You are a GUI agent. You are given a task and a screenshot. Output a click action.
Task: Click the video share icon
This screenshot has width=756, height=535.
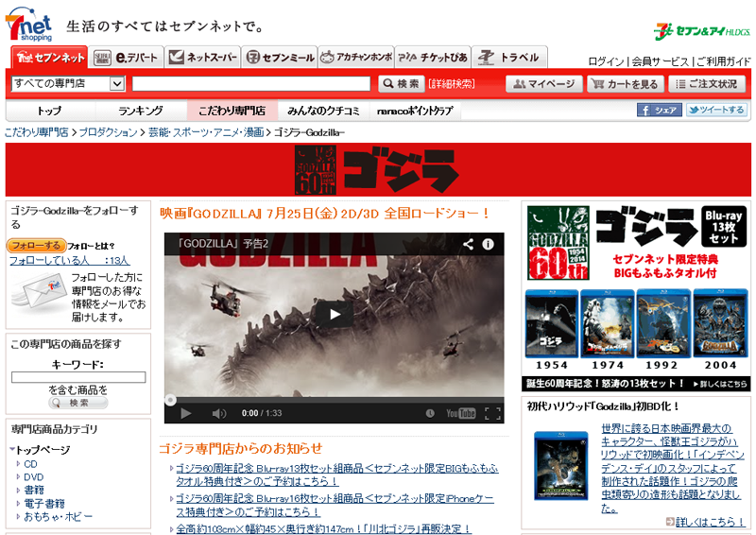click(x=468, y=244)
